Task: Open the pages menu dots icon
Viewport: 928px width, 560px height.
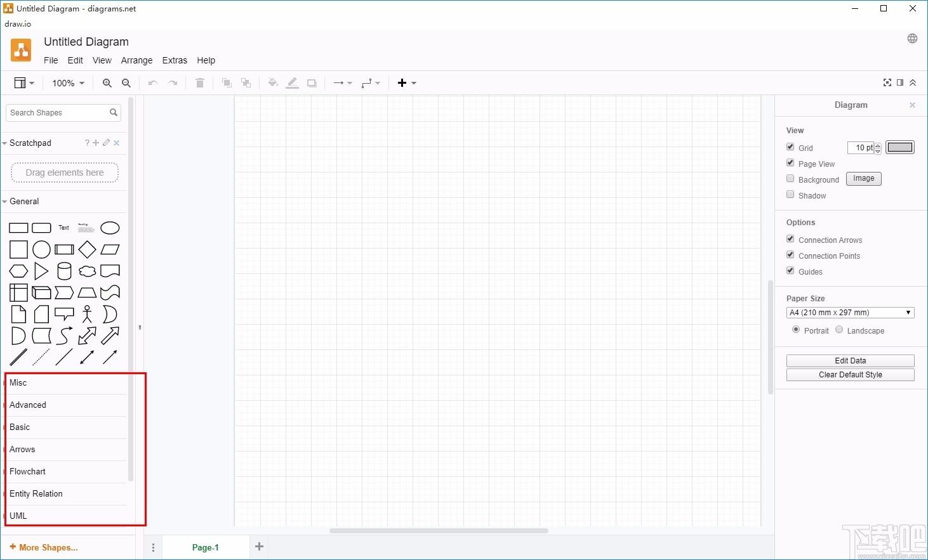Action: [x=153, y=547]
